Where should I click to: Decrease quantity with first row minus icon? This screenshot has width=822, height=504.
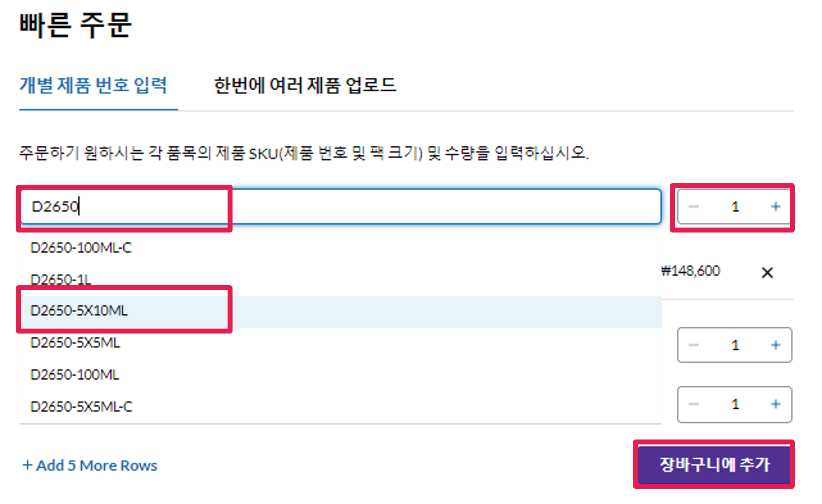[x=693, y=207]
